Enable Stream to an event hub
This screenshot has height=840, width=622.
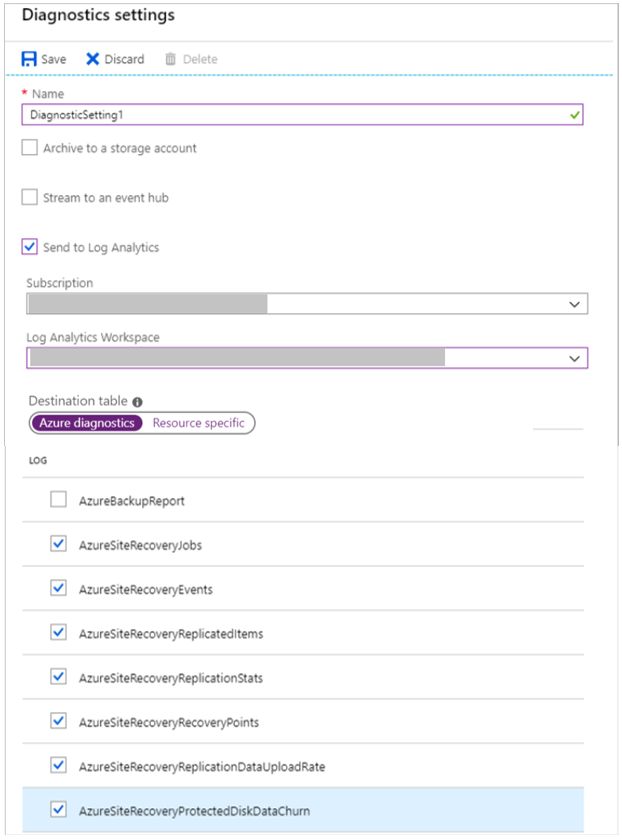coord(29,197)
